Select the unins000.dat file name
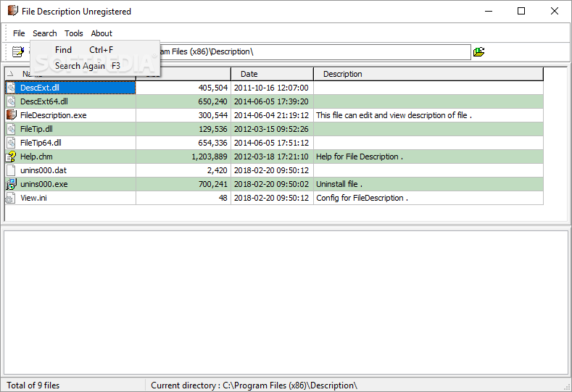Image resolution: width=572 pixels, height=392 pixels. (x=43, y=171)
